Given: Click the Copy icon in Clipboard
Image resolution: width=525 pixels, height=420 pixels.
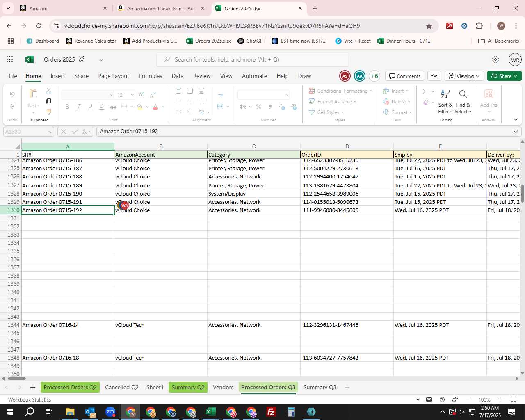Looking at the screenshot, I should 49,101.
